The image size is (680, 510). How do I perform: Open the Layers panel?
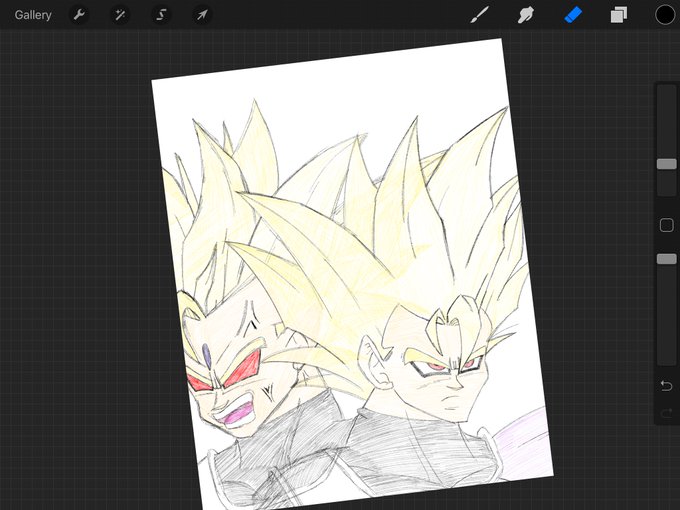coord(618,15)
